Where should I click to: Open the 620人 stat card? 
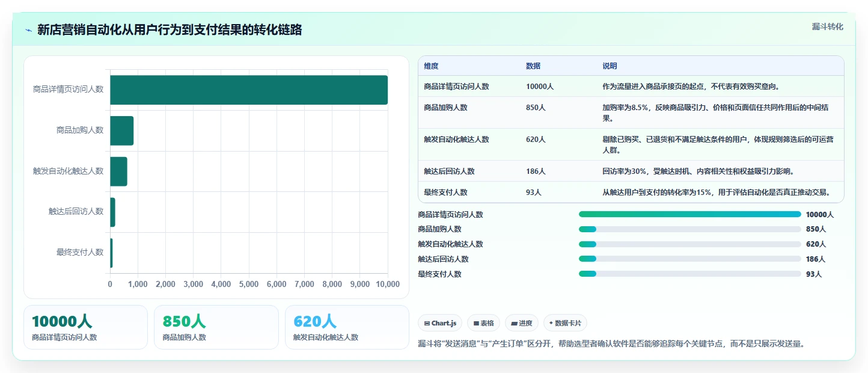point(347,327)
